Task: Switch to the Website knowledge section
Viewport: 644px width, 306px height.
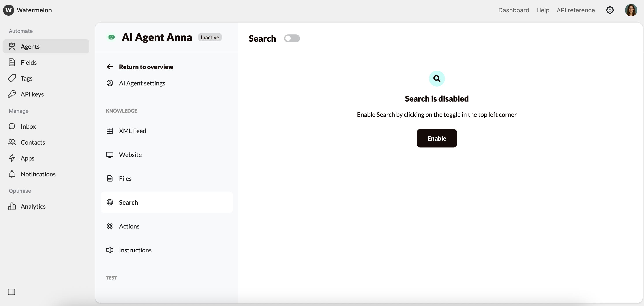Action: (131, 155)
